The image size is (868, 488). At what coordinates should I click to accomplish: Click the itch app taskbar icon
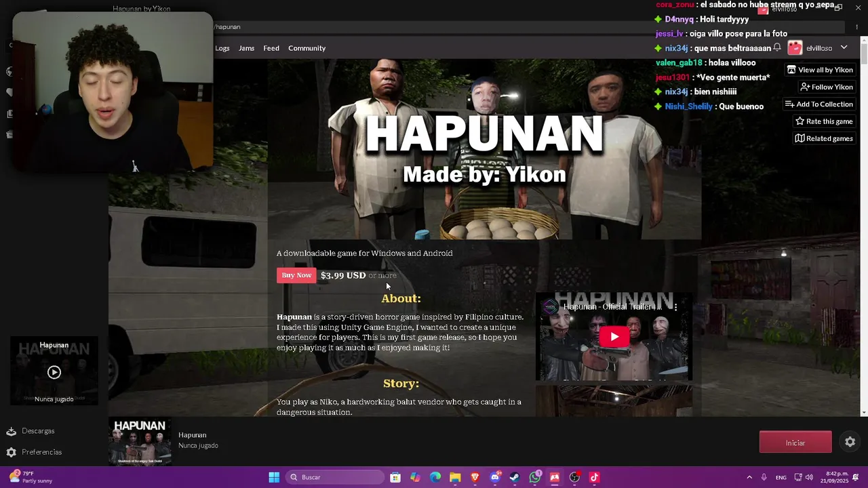(555, 477)
